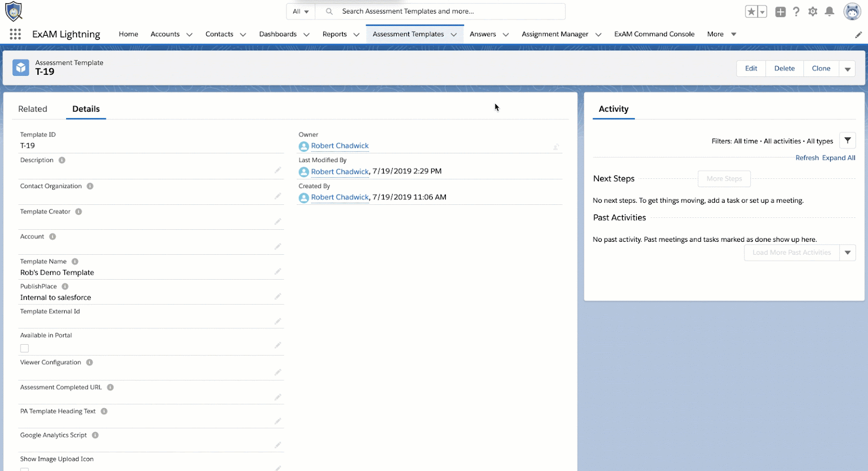Switch to the Related tab

click(33, 109)
